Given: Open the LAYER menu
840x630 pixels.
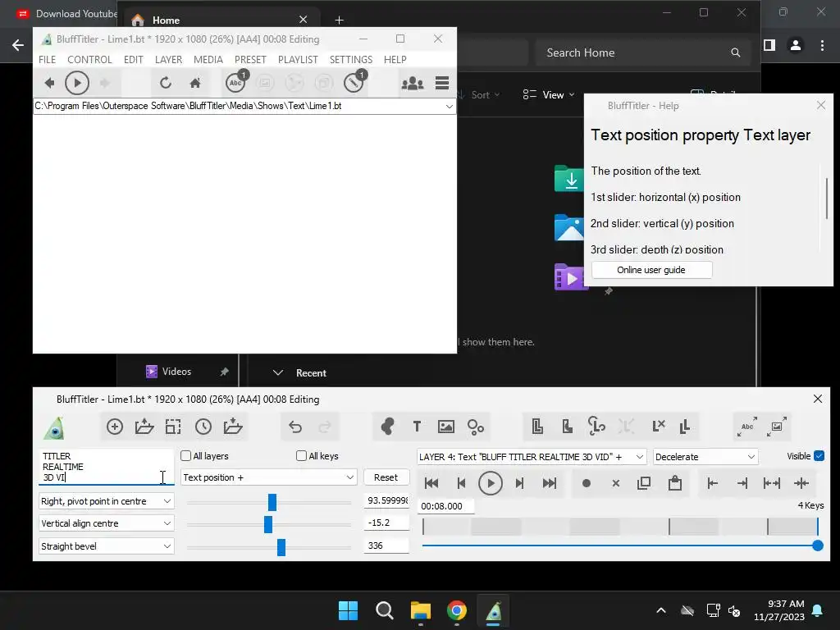Looking at the screenshot, I should (x=169, y=59).
